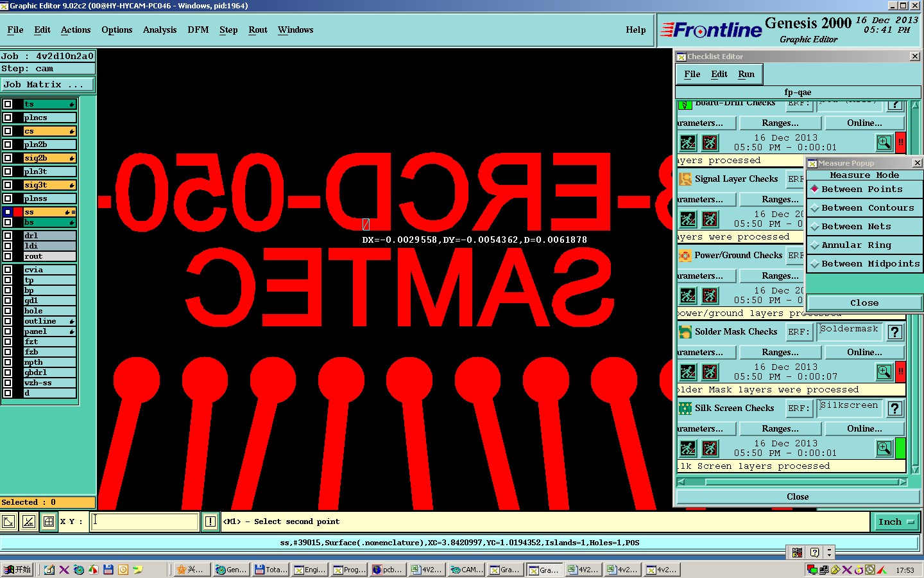Click red status indicator for Solder Mask Checks
Screen dimensions: 924x578
click(x=900, y=372)
